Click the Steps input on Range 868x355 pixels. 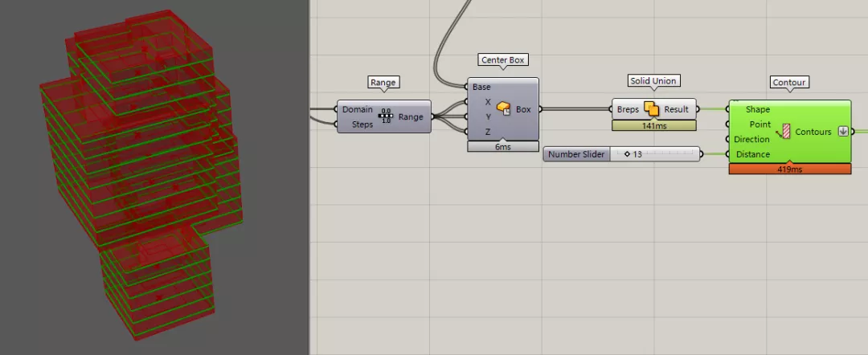pos(362,124)
